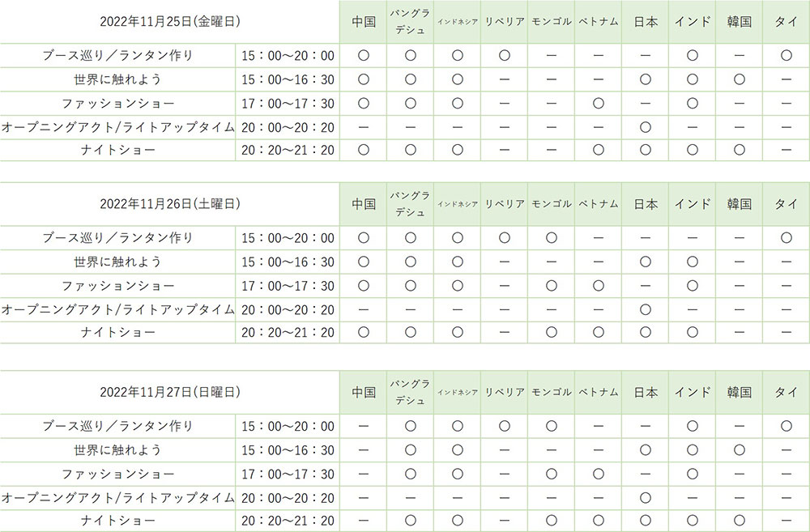
Task: Click ナイトショー row label in the Saturday table
Action: [117, 333]
